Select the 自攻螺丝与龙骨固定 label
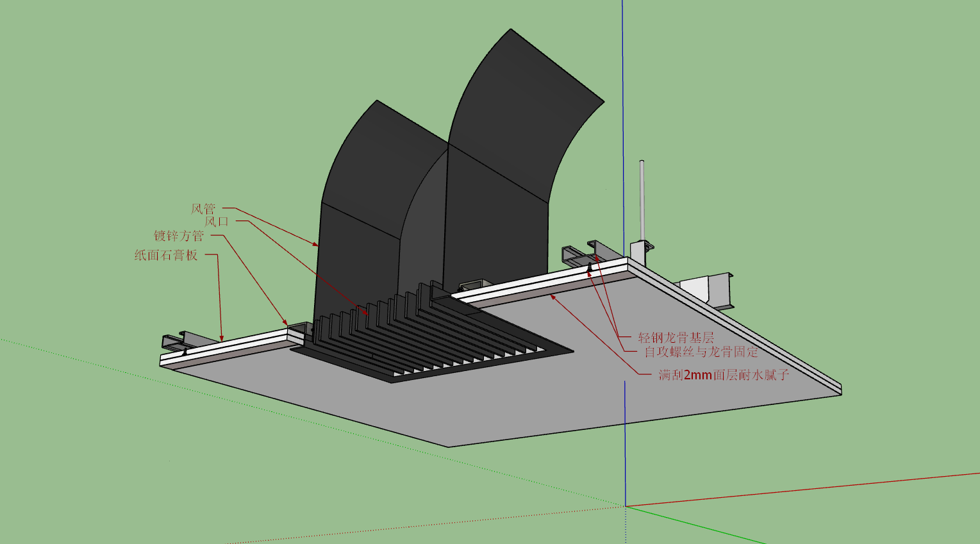Image resolution: width=980 pixels, height=544 pixels. point(701,352)
